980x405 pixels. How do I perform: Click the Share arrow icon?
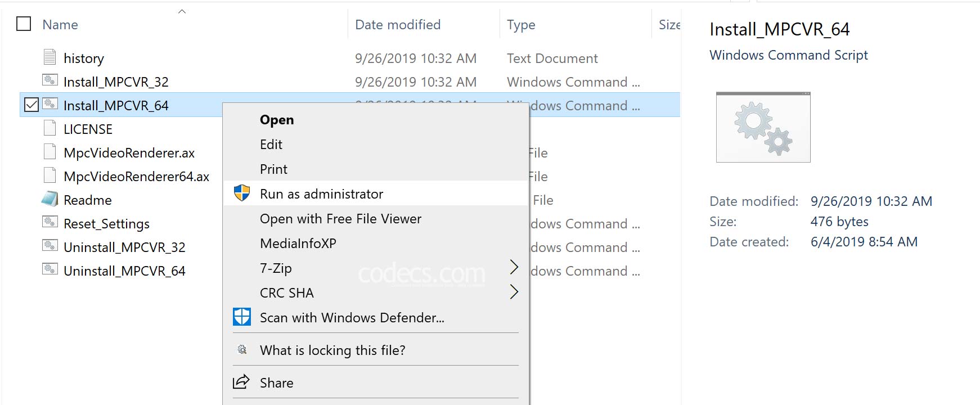pos(241,381)
